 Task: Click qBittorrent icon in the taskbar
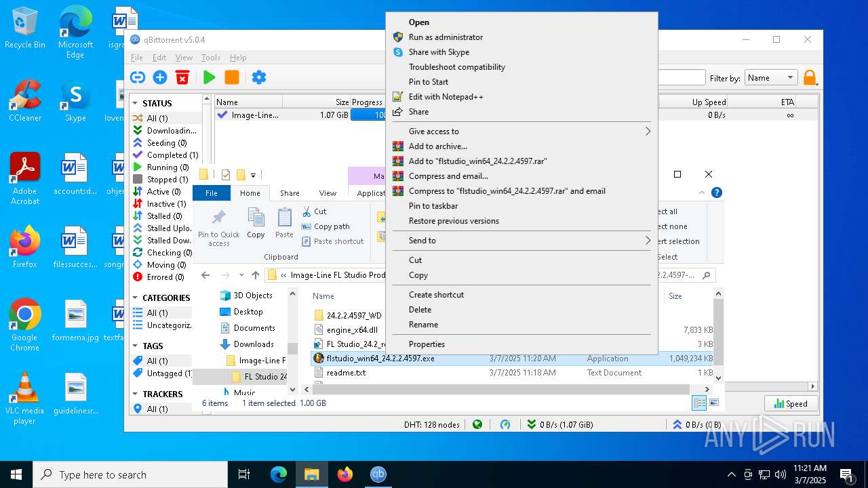378,474
